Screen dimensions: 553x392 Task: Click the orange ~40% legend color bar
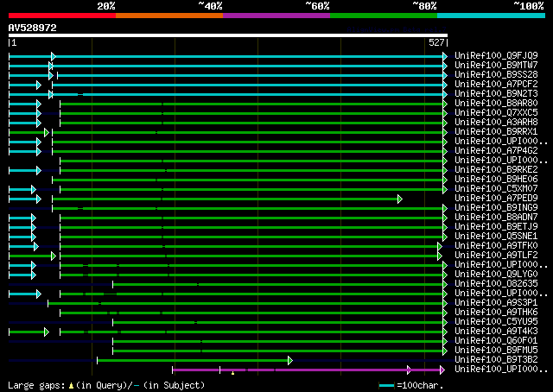click(168, 15)
